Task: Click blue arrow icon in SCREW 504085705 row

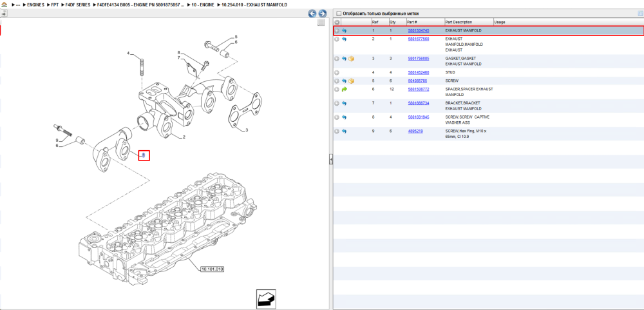Action: tap(344, 81)
